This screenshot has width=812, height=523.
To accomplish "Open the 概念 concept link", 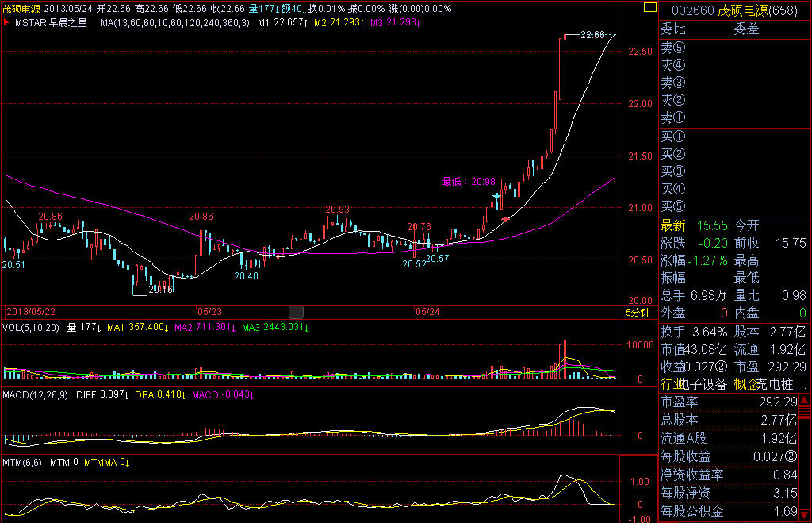I will pos(746,385).
